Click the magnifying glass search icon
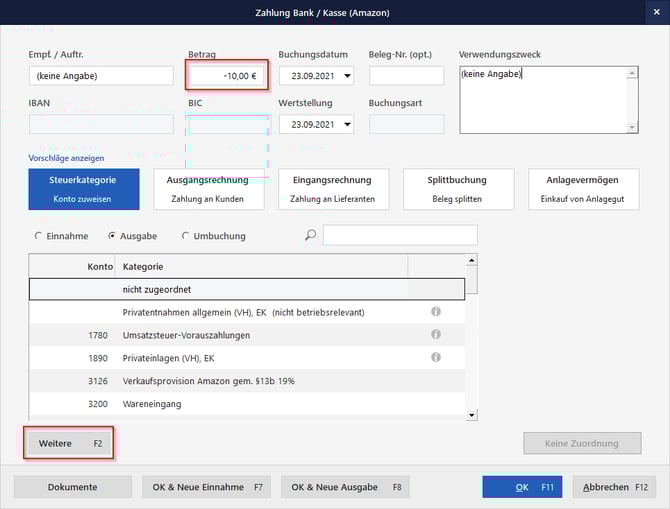Viewport: 670px width, 509px height. point(311,235)
